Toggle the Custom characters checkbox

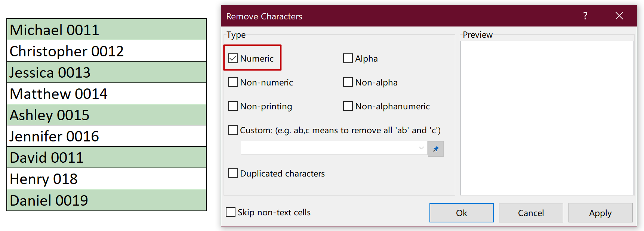click(x=233, y=130)
